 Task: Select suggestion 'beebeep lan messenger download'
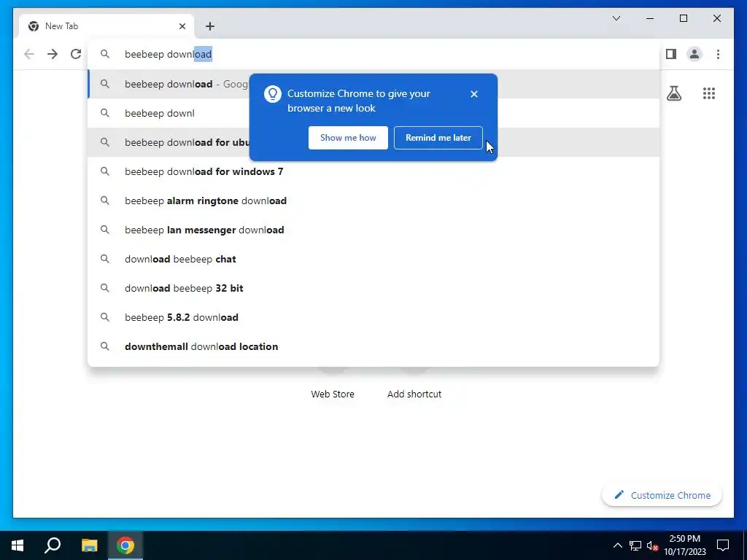pos(373,230)
